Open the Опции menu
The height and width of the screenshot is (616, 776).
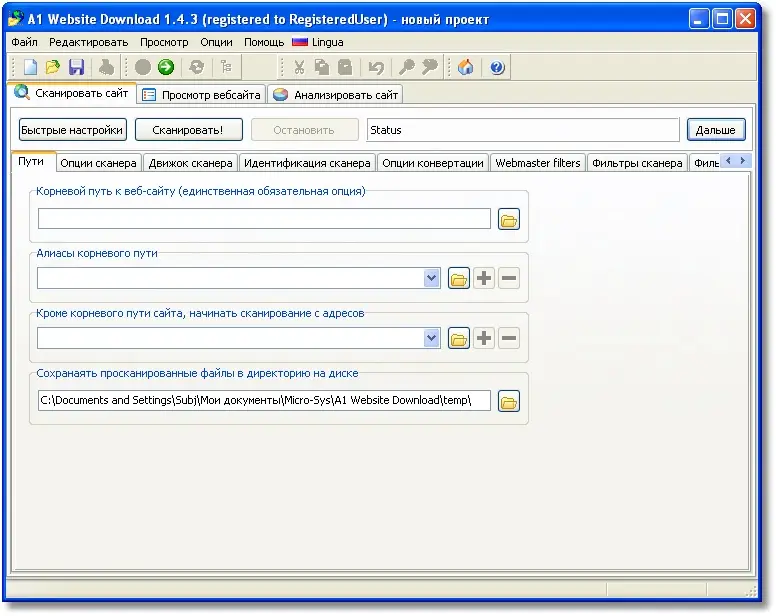pos(216,42)
